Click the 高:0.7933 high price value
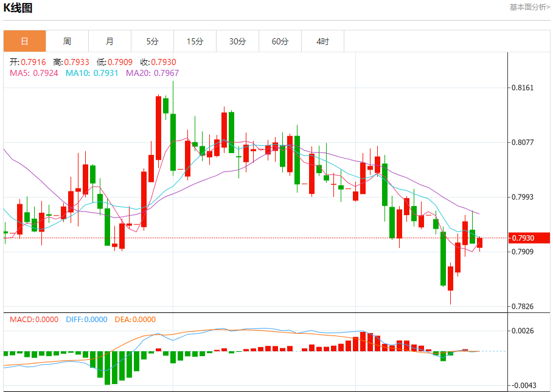553x392 pixels. 71,62
